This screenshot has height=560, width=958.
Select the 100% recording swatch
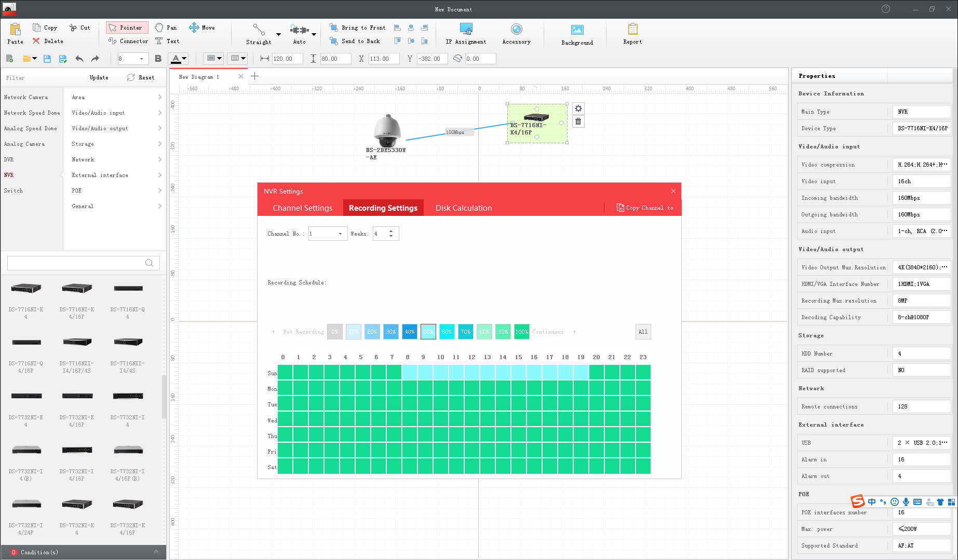[x=522, y=332]
